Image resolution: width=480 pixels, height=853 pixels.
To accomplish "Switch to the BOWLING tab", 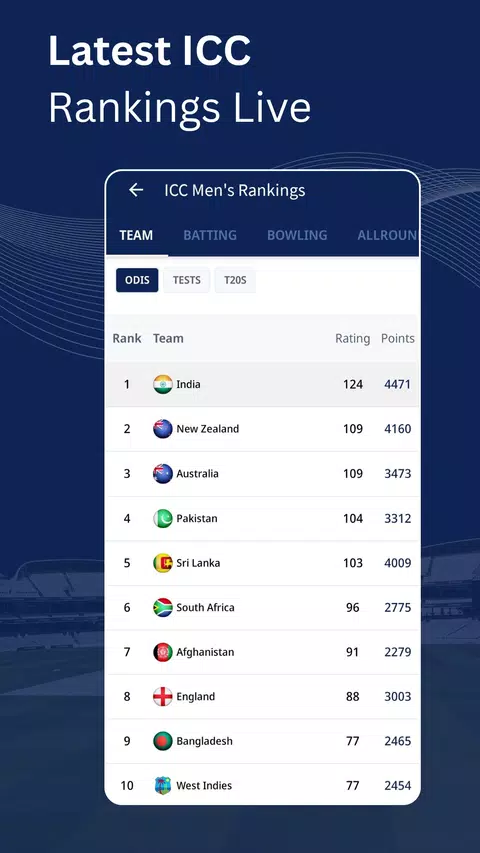I will (297, 236).
